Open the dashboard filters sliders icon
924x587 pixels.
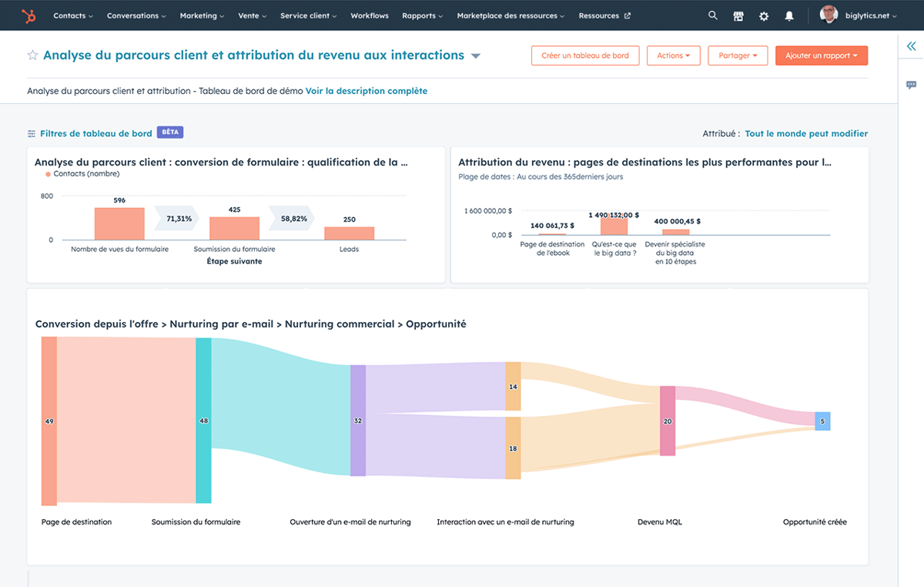[31, 132]
